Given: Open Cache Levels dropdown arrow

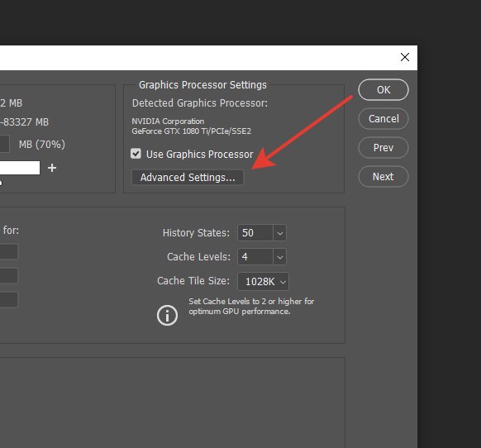Looking at the screenshot, I should pyautogui.click(x=279, y=257).
